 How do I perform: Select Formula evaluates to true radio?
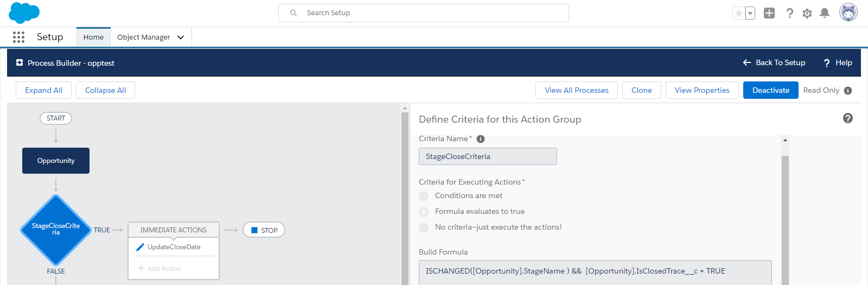pyautogui.click(x=424, y=212)
